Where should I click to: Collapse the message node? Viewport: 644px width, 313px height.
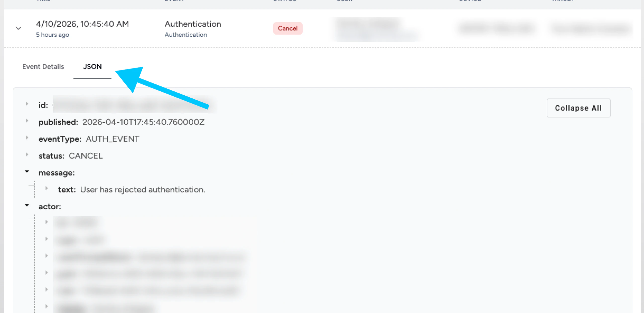coord(27,171)
